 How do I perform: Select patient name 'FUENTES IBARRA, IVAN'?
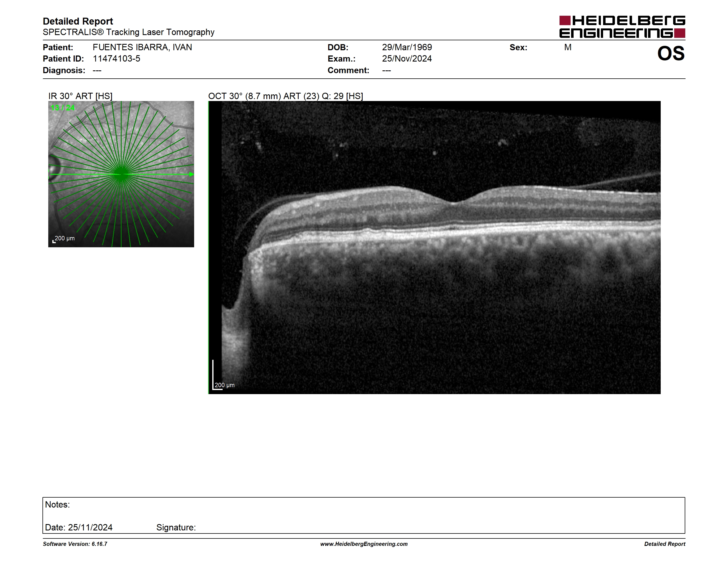(142, 47)
